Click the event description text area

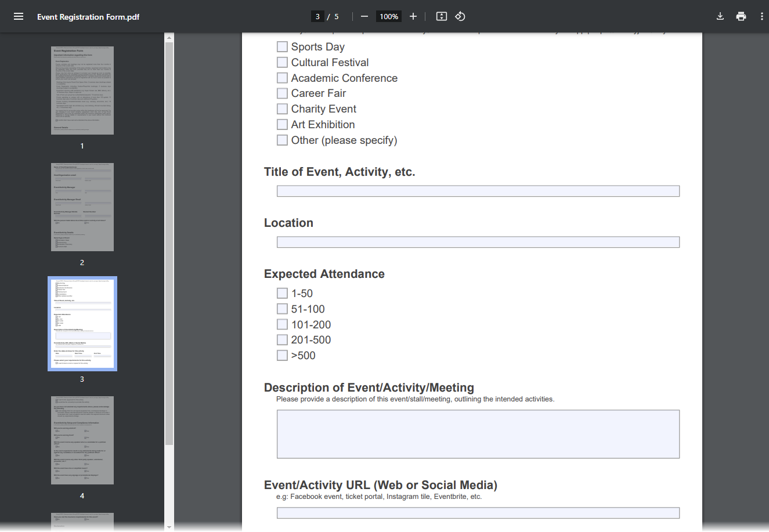(x=478, y=433)
